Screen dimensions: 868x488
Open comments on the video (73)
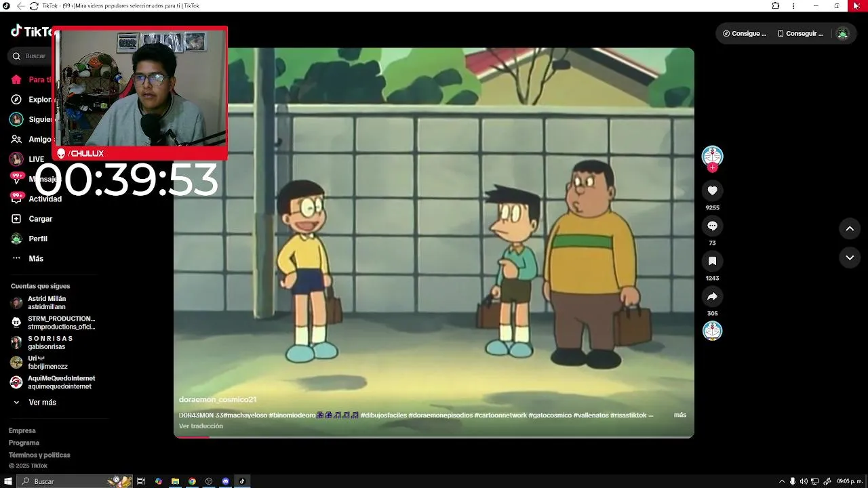(x=712, y=226)
